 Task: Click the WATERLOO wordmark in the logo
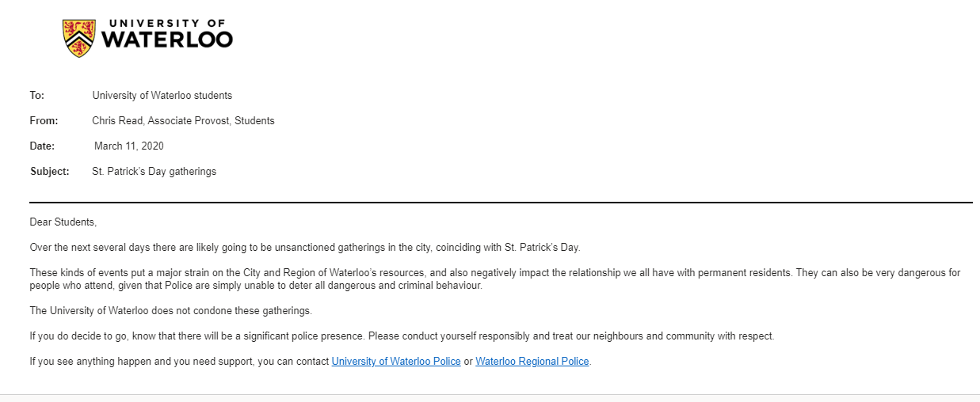click(167, 40)
